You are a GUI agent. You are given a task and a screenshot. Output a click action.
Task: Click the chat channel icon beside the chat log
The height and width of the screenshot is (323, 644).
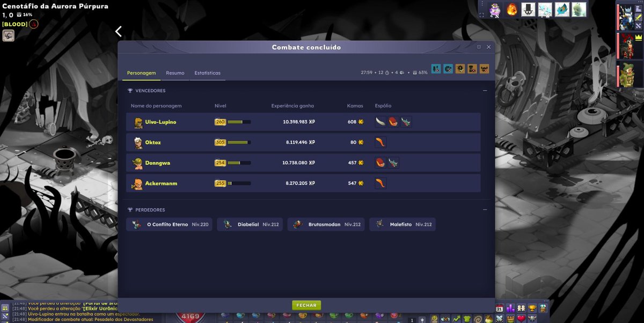tap(5, 309)
